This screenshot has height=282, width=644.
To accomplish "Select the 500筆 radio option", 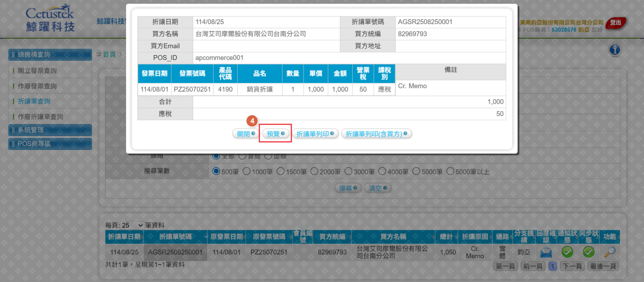I will coord(216,171).
